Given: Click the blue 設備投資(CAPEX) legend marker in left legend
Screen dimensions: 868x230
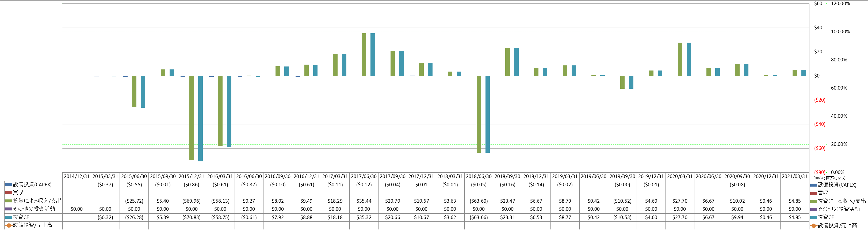Looking at the screenshot, I should pos(9,185).
